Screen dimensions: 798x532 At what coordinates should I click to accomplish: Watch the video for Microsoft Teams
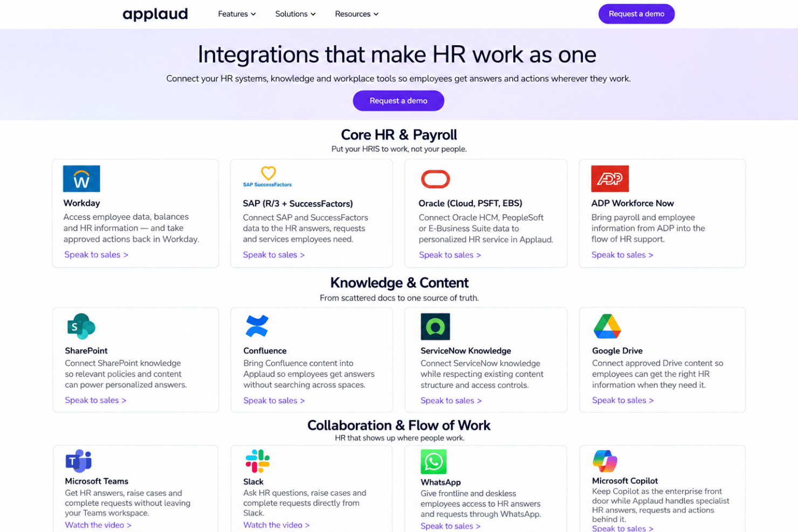(x=98, y=525)
